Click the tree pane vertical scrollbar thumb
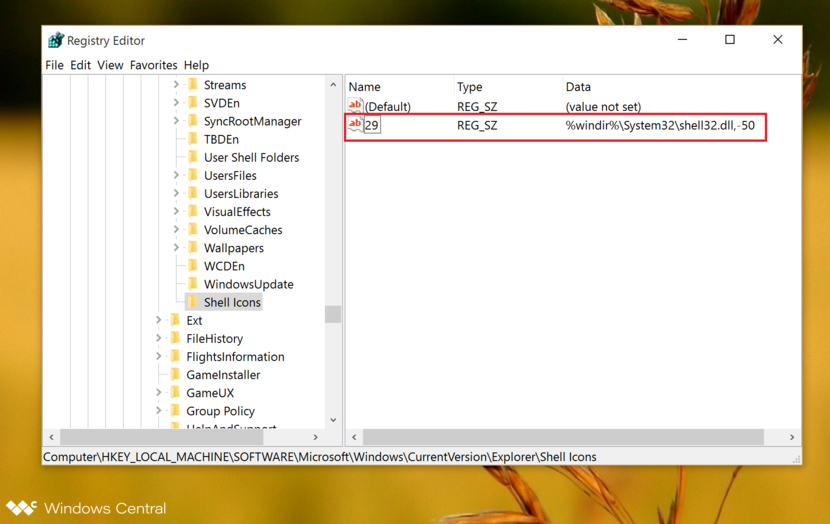 333,314
